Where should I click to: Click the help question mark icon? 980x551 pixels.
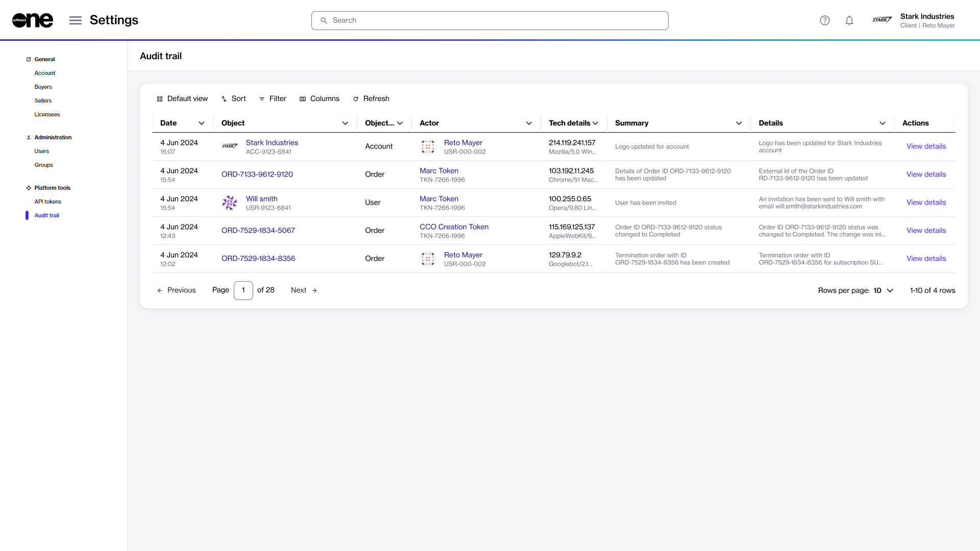(825, 20)
